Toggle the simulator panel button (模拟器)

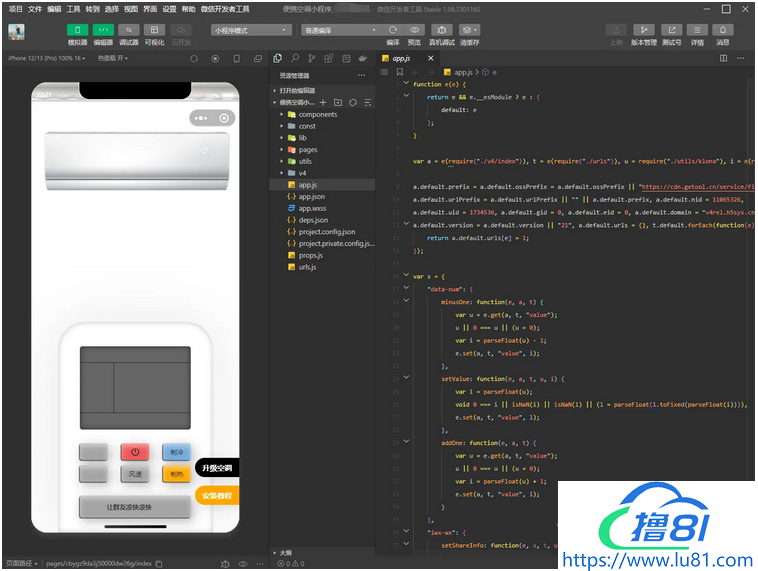click(x=77, y=30)
